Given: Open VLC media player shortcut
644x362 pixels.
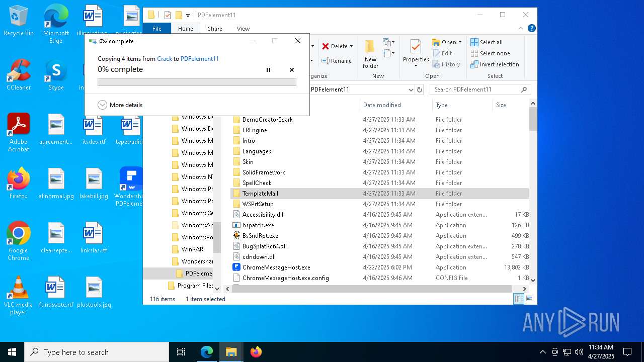Looking at the screenshot, I should (19, 296).
